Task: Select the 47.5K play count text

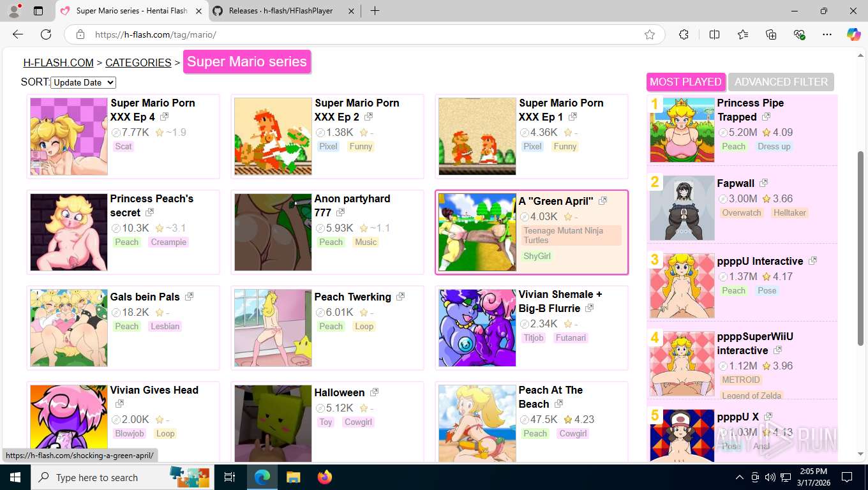Action: click(544, 419)
